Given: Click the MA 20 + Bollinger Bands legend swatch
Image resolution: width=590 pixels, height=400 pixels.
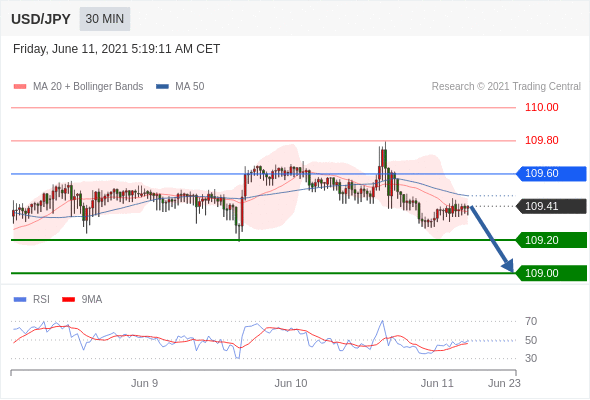Looking at the screenshot, I should [20, 87].
